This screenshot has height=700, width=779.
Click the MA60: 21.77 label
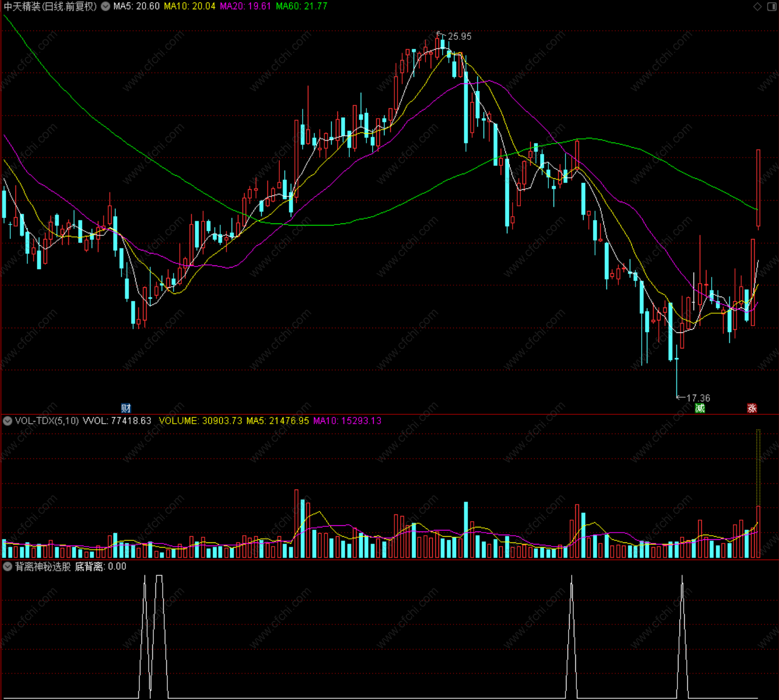click(x=302, y=6)
